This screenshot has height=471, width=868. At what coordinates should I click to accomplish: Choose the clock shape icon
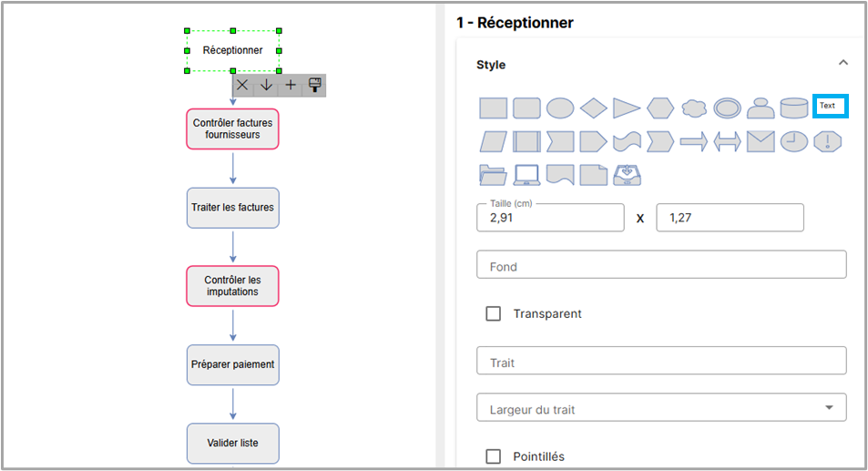pos(794,141)
